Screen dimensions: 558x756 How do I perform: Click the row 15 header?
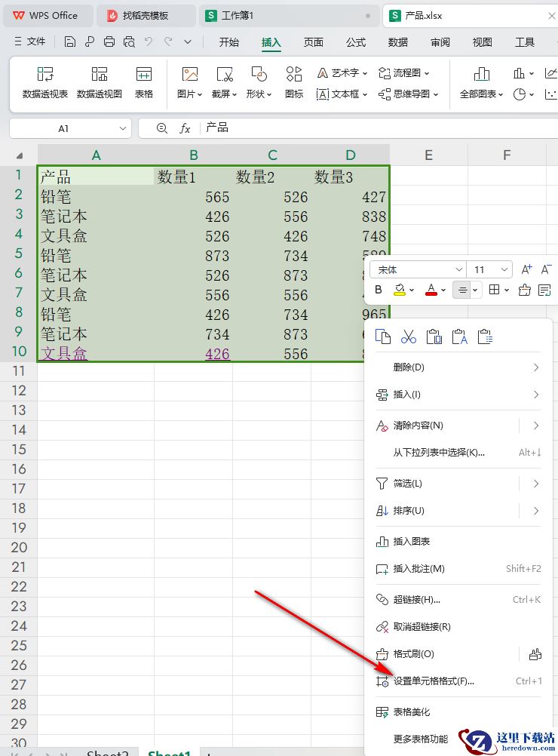(19, 449)
